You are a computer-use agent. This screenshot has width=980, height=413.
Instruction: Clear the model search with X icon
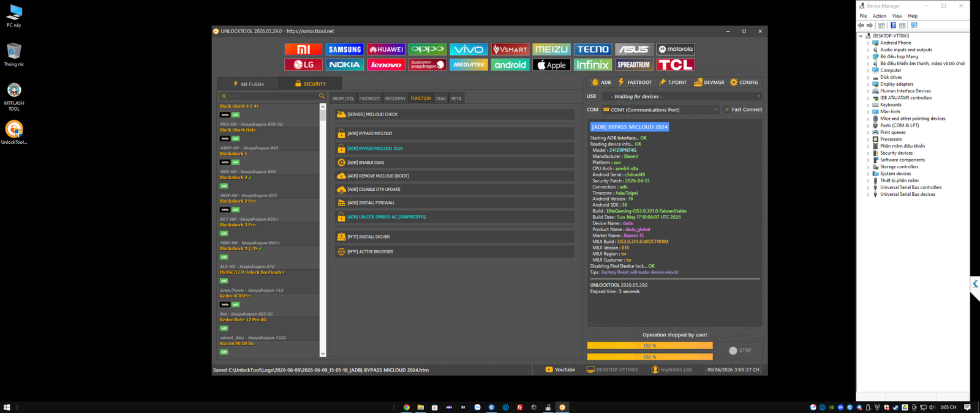224,96
